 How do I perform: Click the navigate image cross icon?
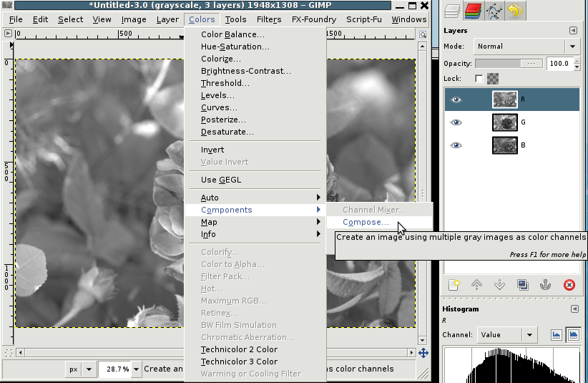pos(423,353)
